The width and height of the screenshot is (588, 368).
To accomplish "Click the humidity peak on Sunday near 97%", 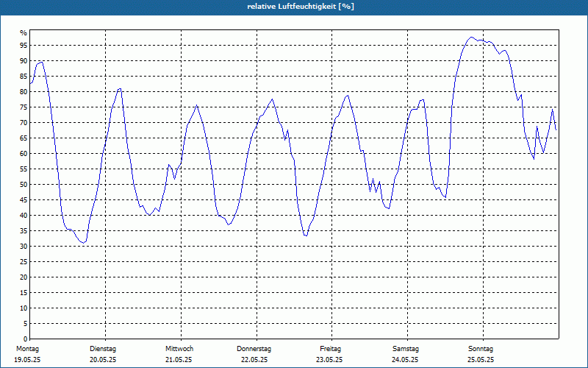I will pyautogui.click(x=471, y=38).
